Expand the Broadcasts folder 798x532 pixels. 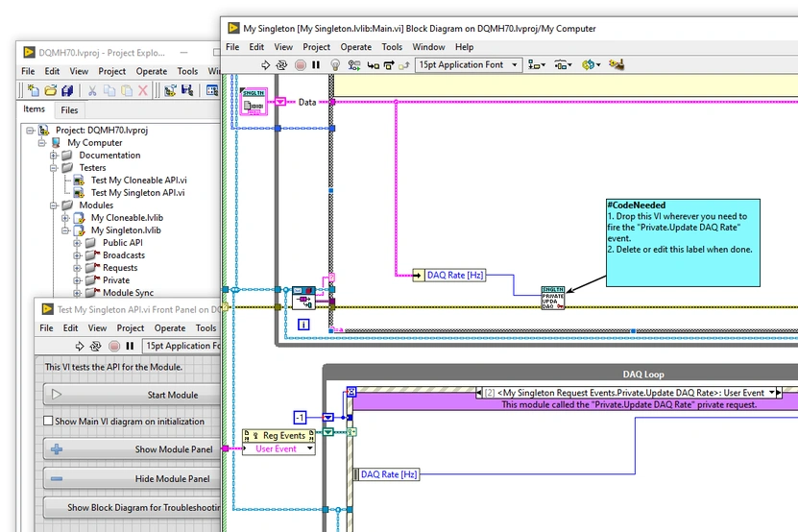77,255
